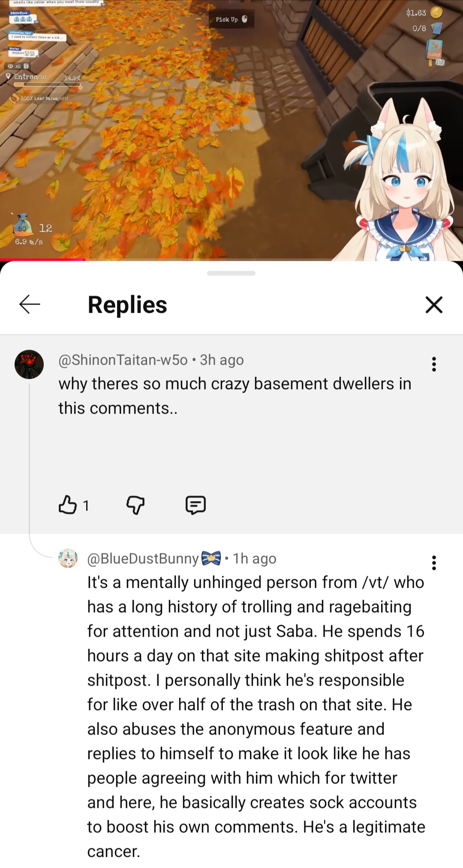
Task: Open options menu for BlueDustBunny's reply
Action: [434, 563]
